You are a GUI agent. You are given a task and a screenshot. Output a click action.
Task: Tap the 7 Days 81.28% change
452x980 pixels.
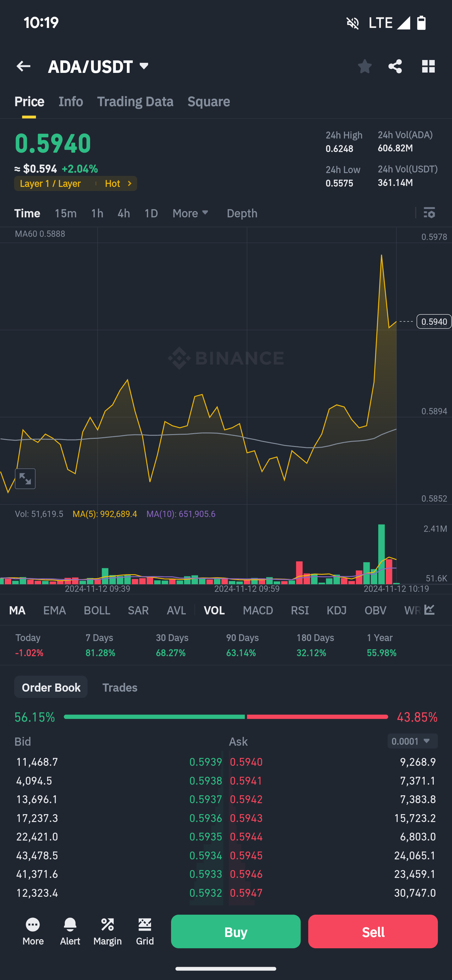coord(100,645)
